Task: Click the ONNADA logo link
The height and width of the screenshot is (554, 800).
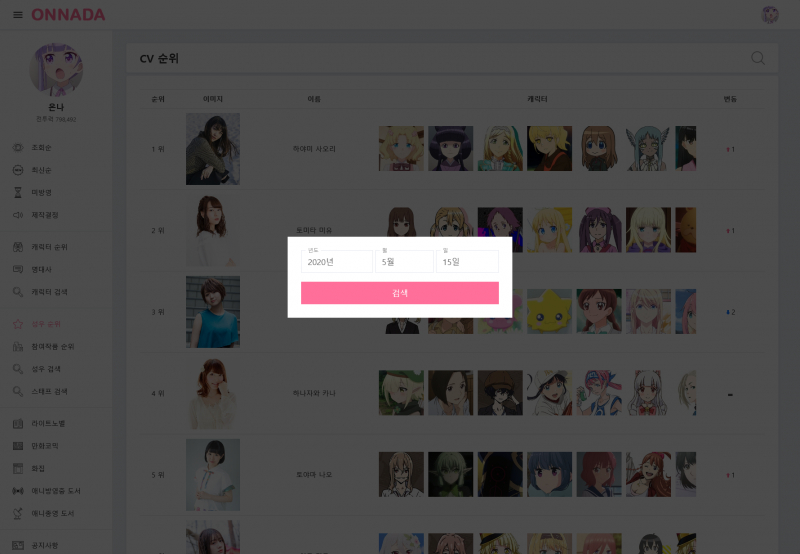Action: pos(68,15)
